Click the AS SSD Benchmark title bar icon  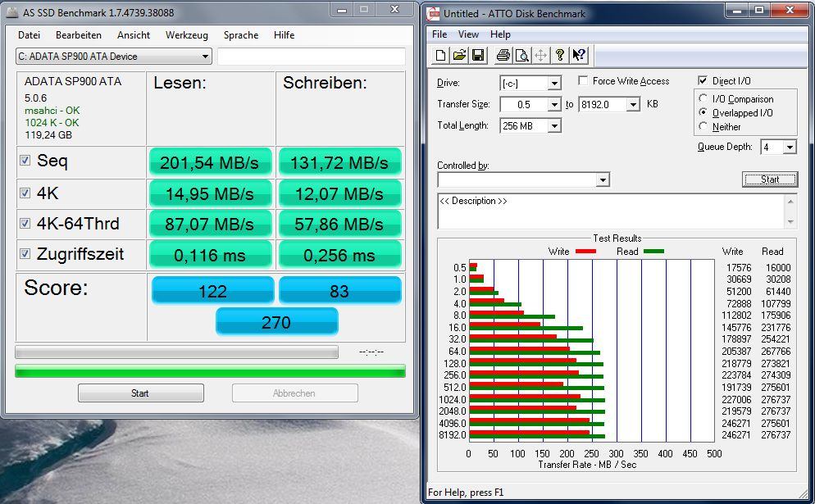pos(12,12)
